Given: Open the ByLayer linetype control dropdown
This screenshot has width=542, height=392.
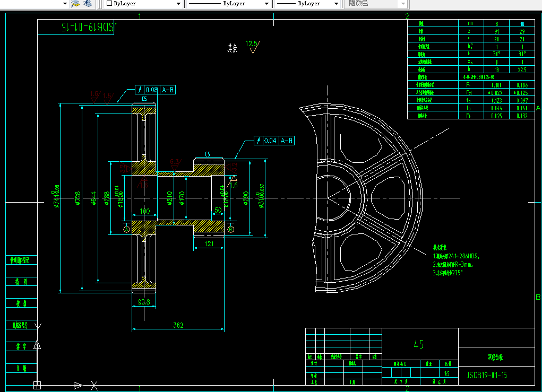Looking at the screenshot, I should click(x=266, y=4).
